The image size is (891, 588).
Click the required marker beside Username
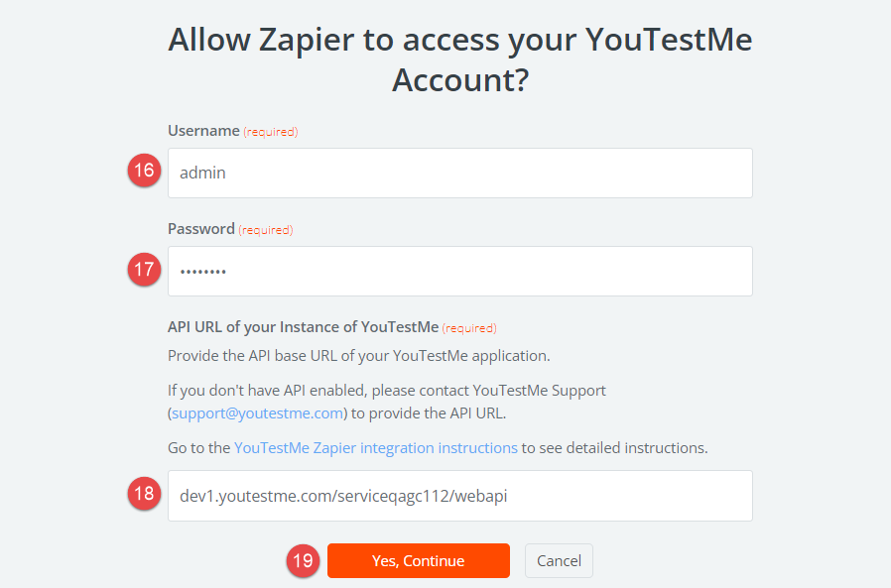pyautogui.click(x=271, y=132)
